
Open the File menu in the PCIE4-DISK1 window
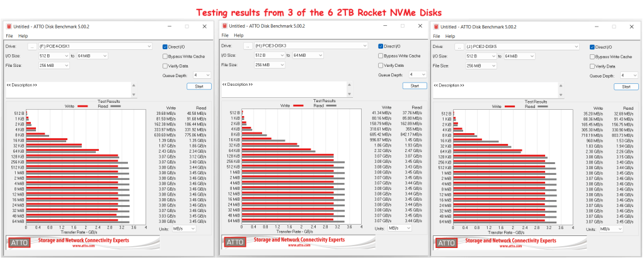pos(9,36)
